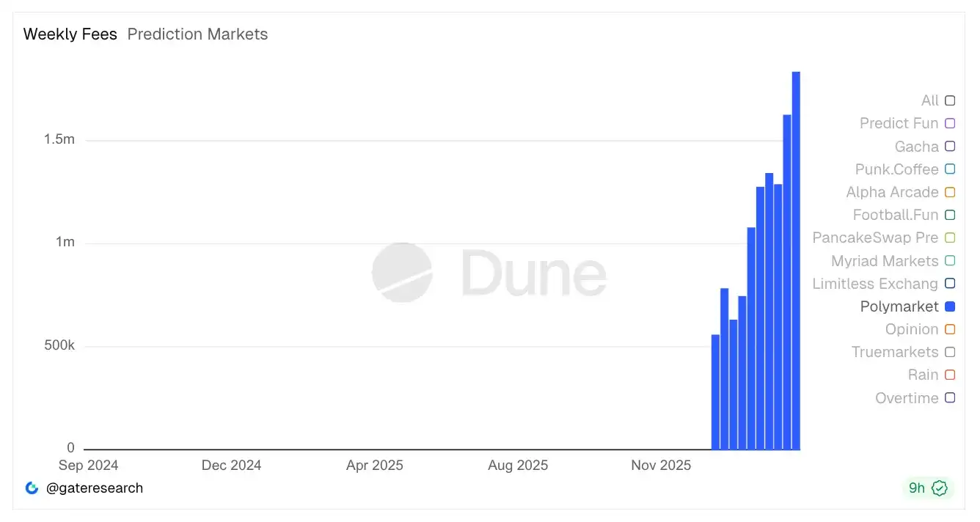Enable the Predict Fun legend checkbox
Image resolution: width=980 pixels, height=522 pixels.
point(950,124)
